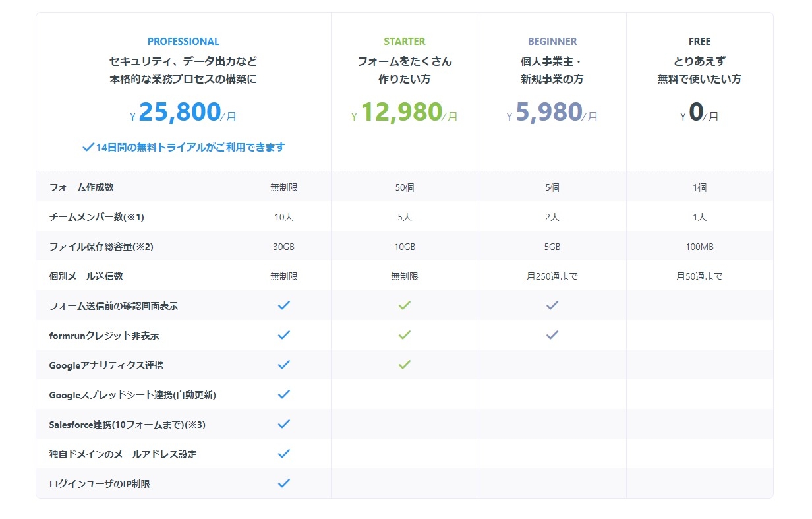The width and height of the screenshot is (812, 519).
Task: Click Professional checkmark for Googleスプレッドシート連携
Action: pos(284,394)
